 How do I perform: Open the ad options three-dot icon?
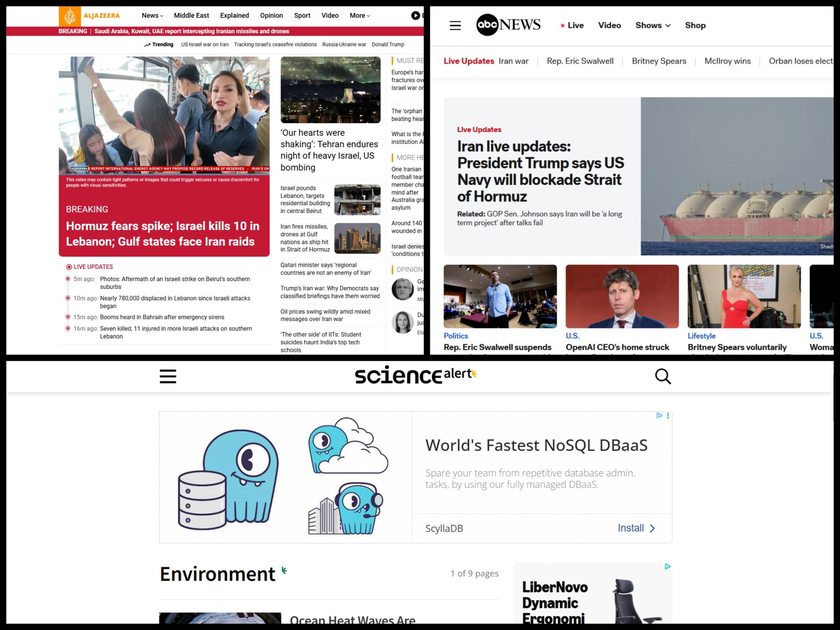pos(668,416)
